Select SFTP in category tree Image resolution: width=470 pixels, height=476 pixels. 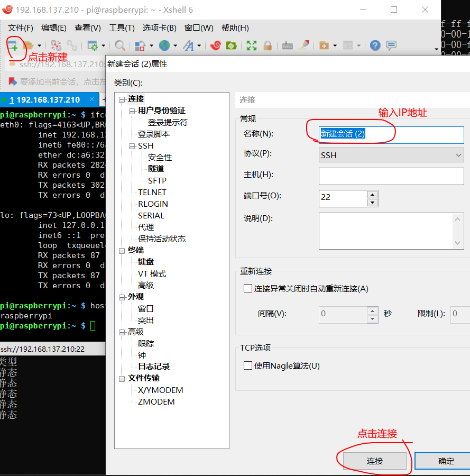coord(157,181)
